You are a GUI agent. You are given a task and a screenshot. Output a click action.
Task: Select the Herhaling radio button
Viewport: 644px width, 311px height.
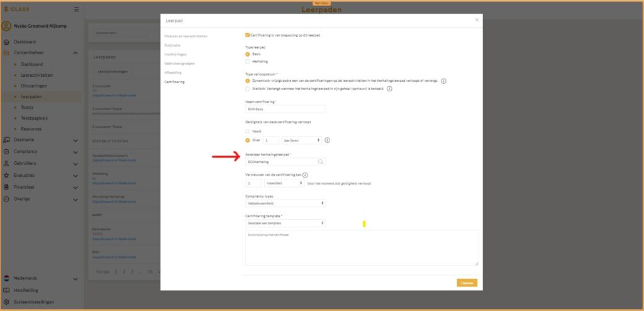(x=247, y=62)
